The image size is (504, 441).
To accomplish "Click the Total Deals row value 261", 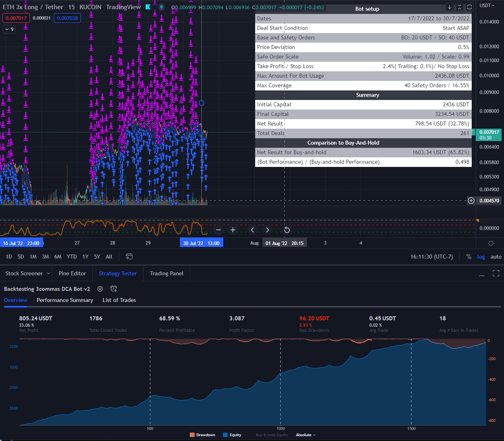I will (465, 133).
